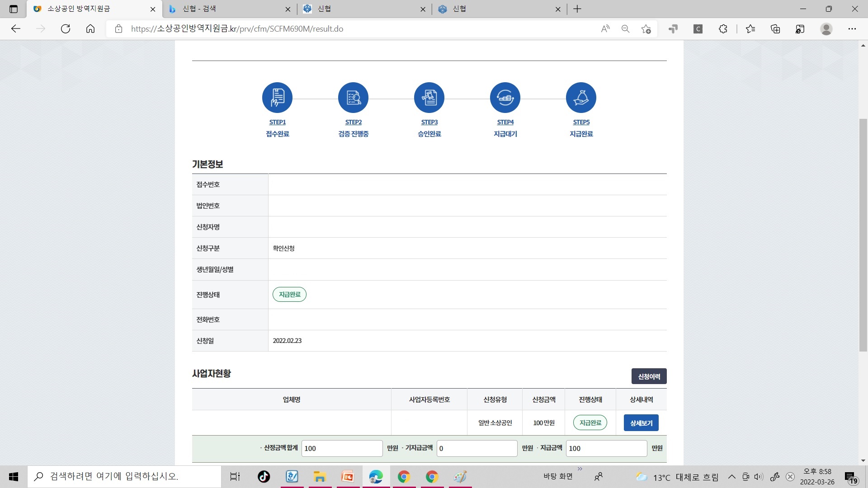The width and height of the screenshot is (868, 488).
Task: Open the Collections panel
Action: point(776,28)
